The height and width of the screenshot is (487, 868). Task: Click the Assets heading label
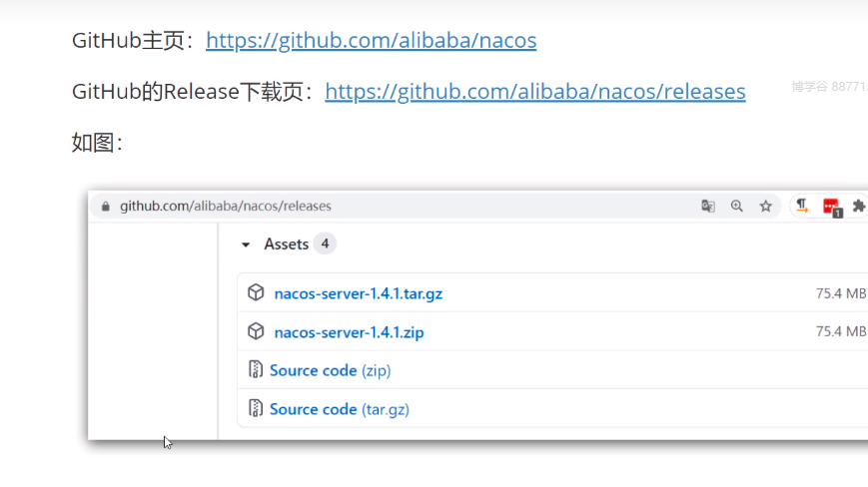(287, 243)
